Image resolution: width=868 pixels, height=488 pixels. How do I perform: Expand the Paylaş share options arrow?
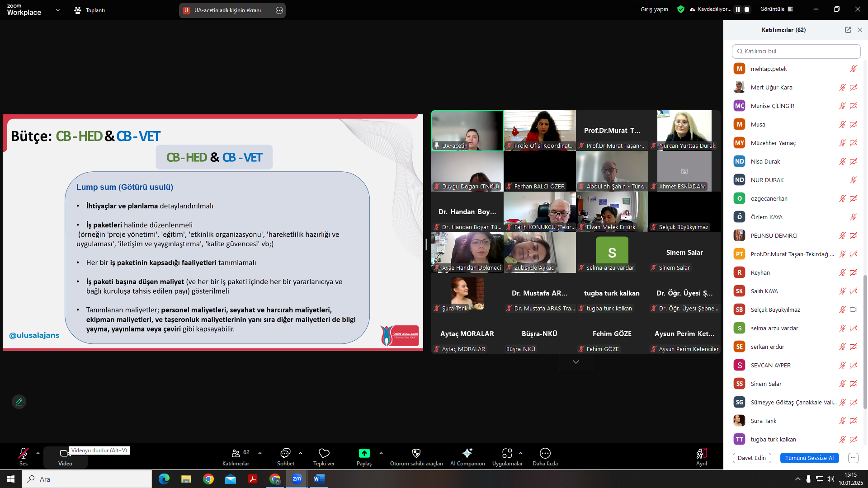[x=381, y=453]
